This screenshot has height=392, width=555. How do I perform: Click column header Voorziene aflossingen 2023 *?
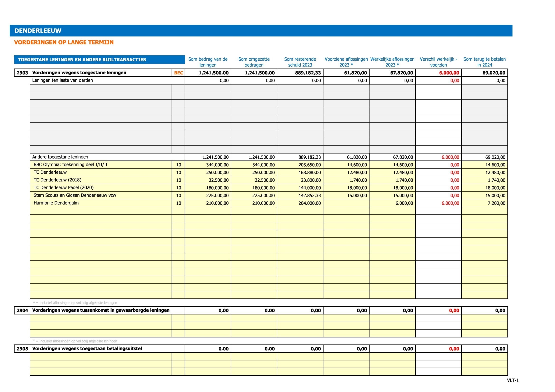pyautogui.click(x=346, y=62)
